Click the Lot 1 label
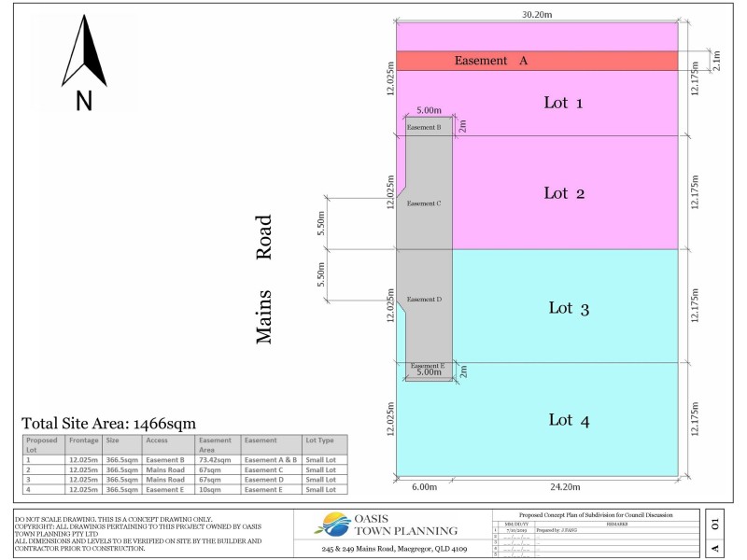Screen dimensions: 747x560 [563, 103]
